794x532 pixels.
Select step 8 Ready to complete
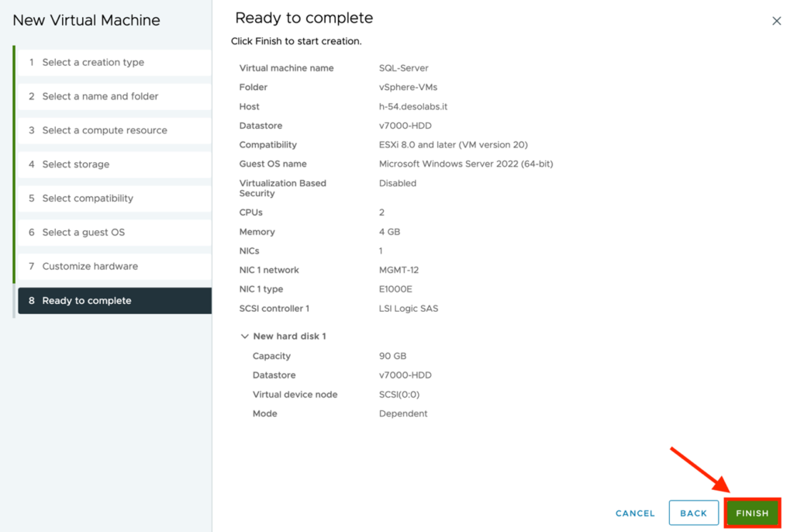87,301
